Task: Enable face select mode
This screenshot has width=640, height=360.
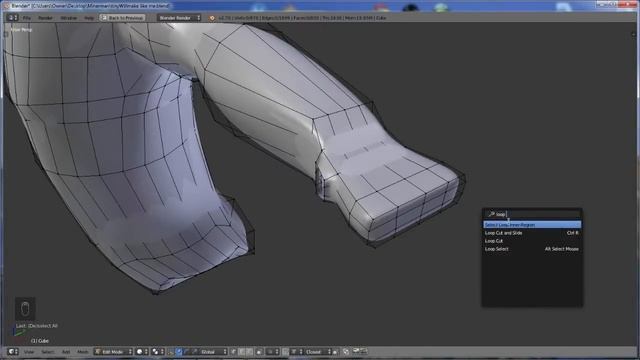Action: point(250,351)
